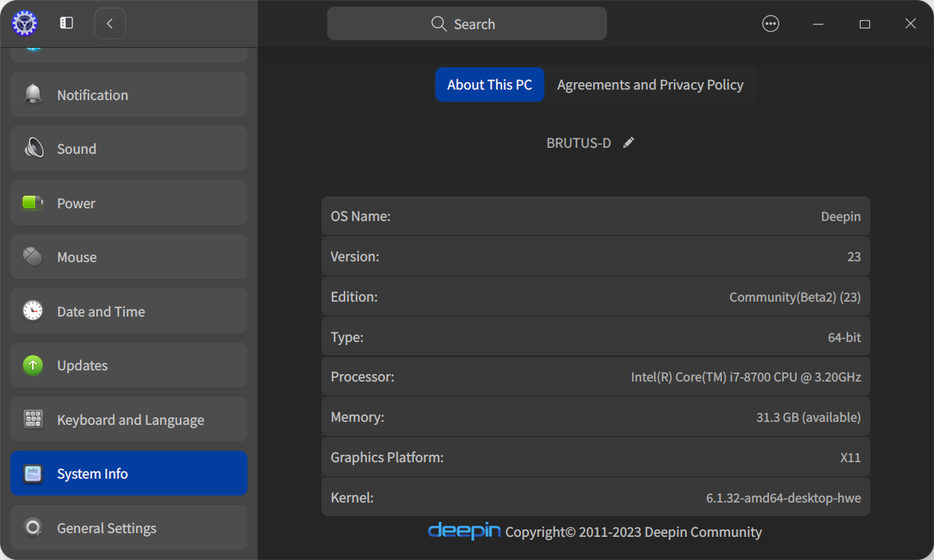Screen dimensions: 934x560
Task: Maximize the Control Center window
Action: point(865,24)
